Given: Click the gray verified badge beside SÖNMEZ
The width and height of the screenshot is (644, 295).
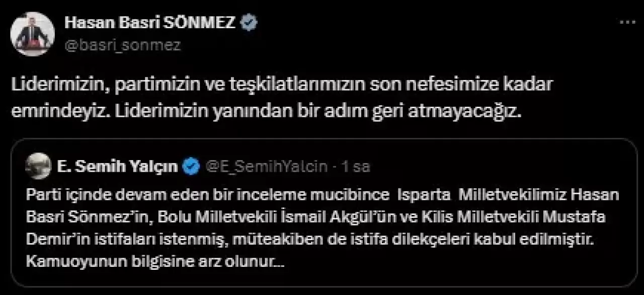Looking at the screenshot, I should point(251,22).
